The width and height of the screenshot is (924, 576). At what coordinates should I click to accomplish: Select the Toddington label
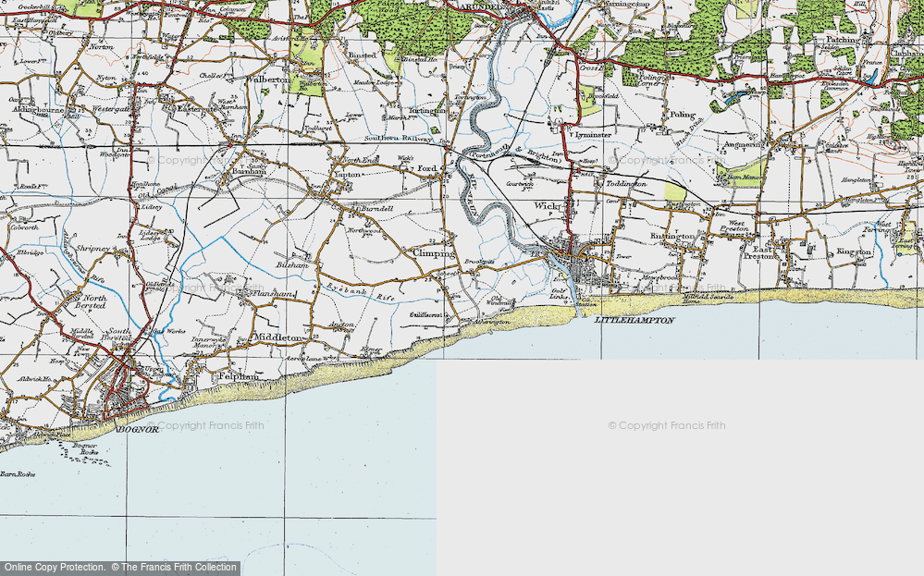coord(626,184)
